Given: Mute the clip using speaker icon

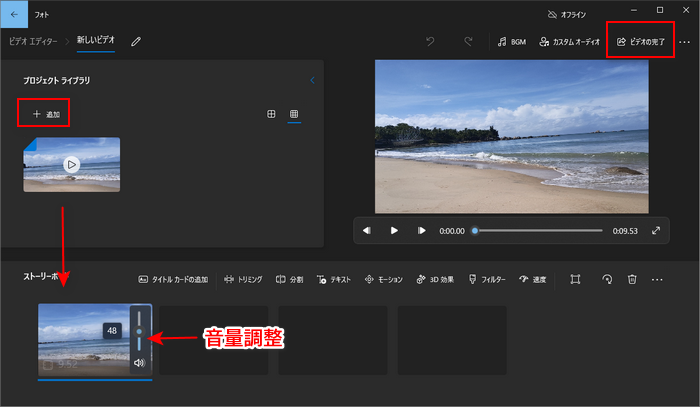Looking at the screenshot, I should pyautogui.click(x=139, y=363).
